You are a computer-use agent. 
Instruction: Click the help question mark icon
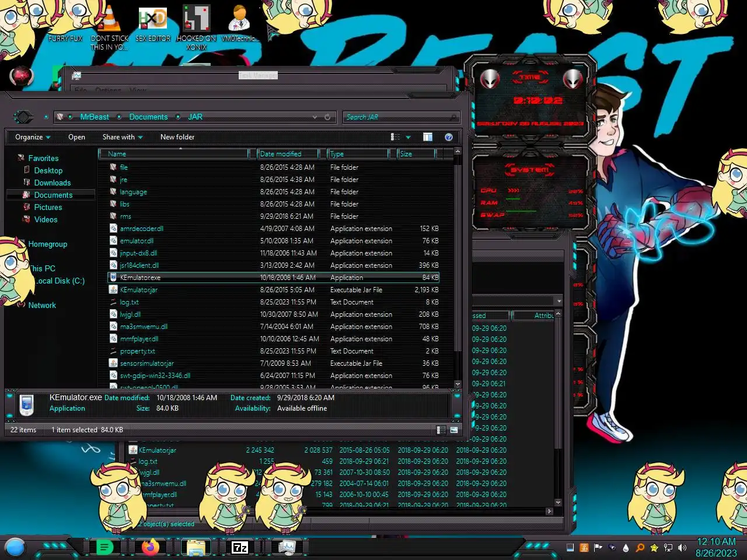[449, 137]
